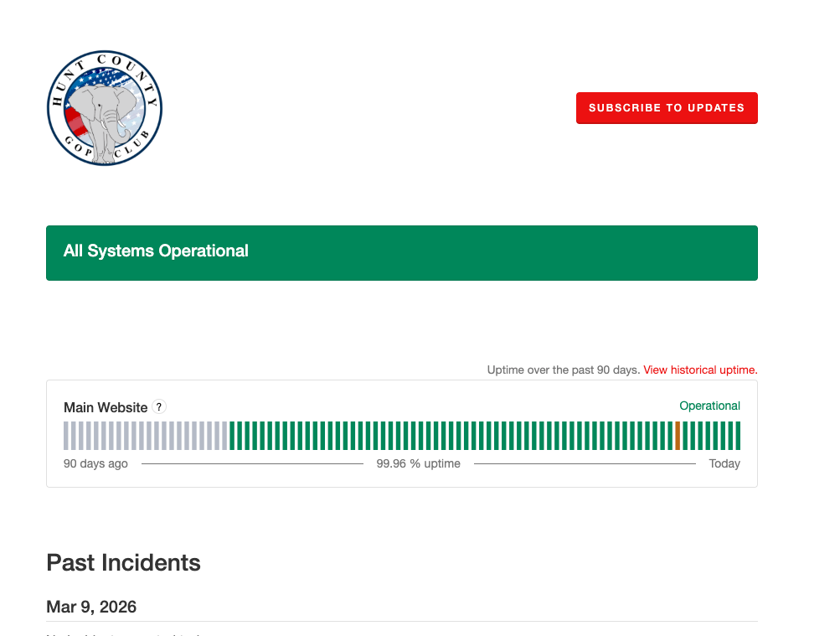The image size is (840, 636).
Task: Click 'Uptime over the past 90 days' text
Action: 563,370
